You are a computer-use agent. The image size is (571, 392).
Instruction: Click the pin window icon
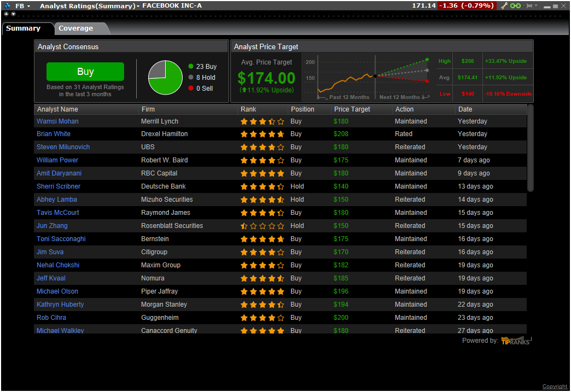528,5
